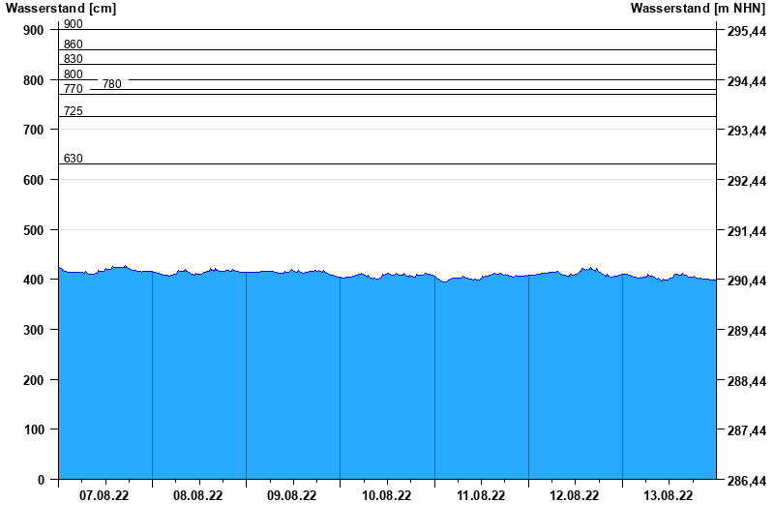Click the 830 threshold line label
Viewport: 774px width, 532px height.
(x=73, y=59)
